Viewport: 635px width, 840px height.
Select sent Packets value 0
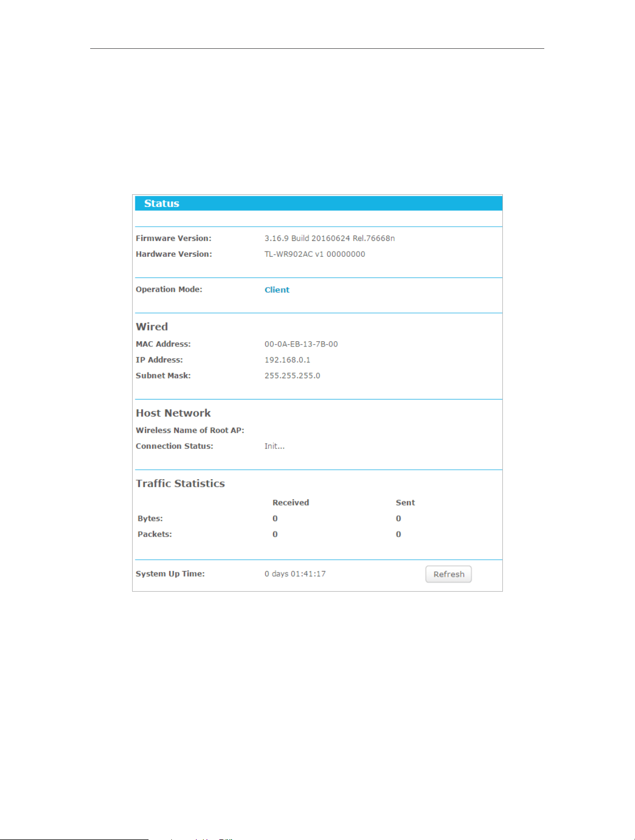point(398,534)
